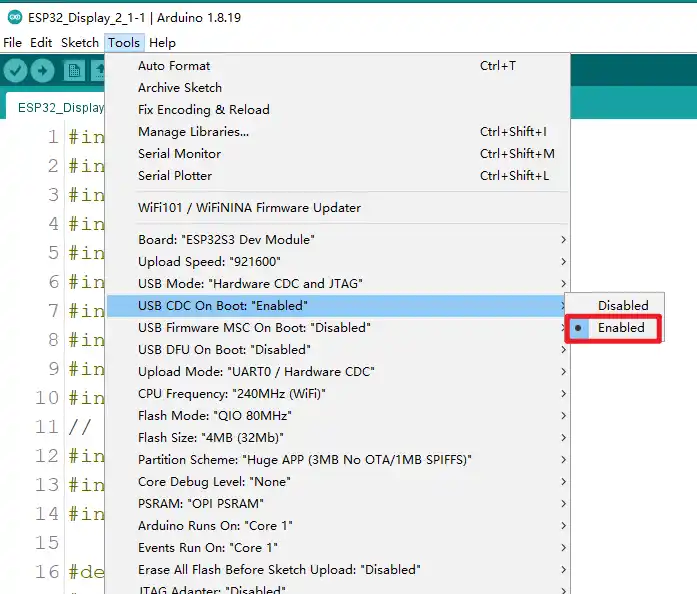Click Manage Libraries... entry
The image size is (697, 594).
coord(193,132)
